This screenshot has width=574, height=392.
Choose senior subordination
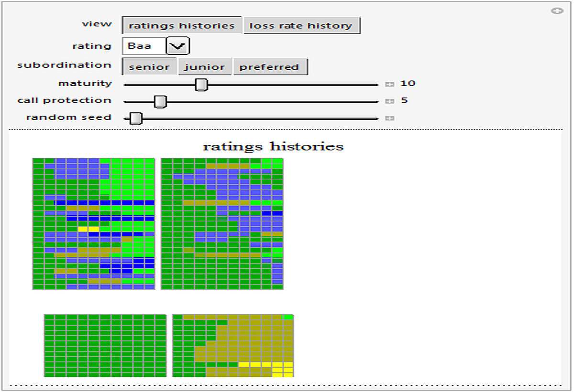(149, 67)
